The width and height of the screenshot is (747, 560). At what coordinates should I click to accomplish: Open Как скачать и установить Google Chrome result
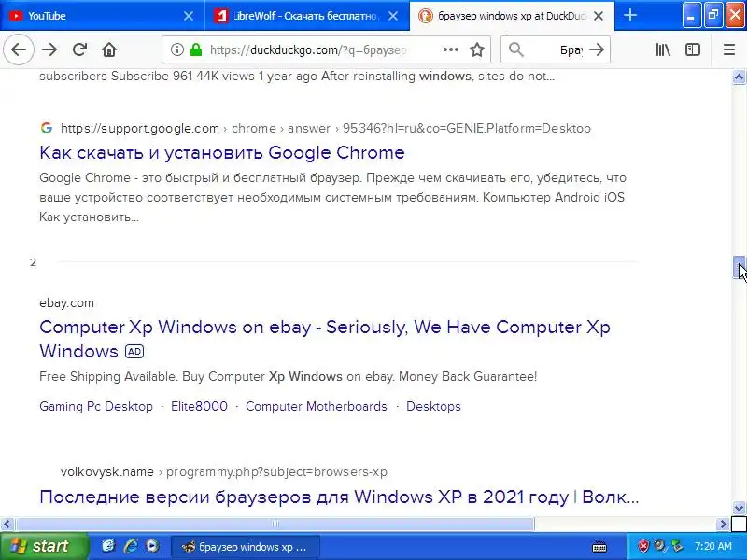click(x=222, y=152)
